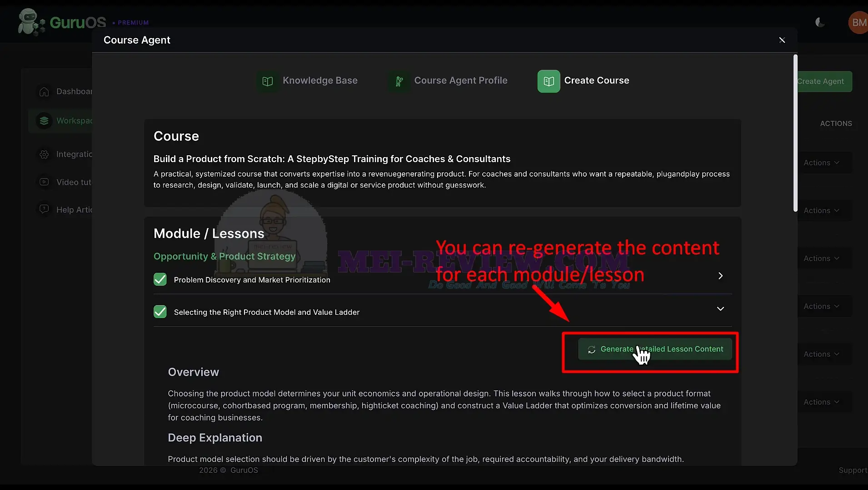Click the Dashboard home icon in sidebar
This screenshot has height=490, width=868.
click(x=44, y=92)
